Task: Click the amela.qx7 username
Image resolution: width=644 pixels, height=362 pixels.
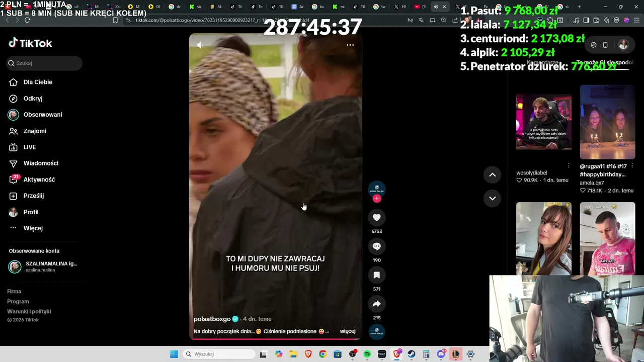Action: 592,183
